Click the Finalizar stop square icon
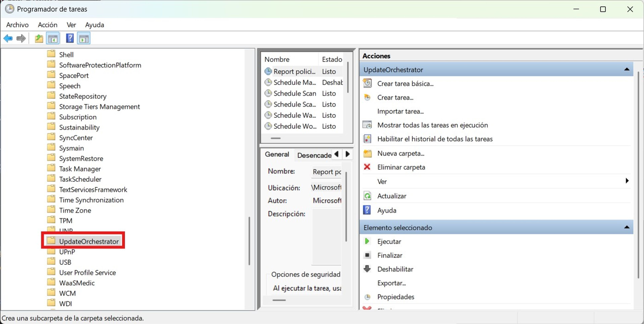This screenshot has width=644, height=324. pos(367,255)
